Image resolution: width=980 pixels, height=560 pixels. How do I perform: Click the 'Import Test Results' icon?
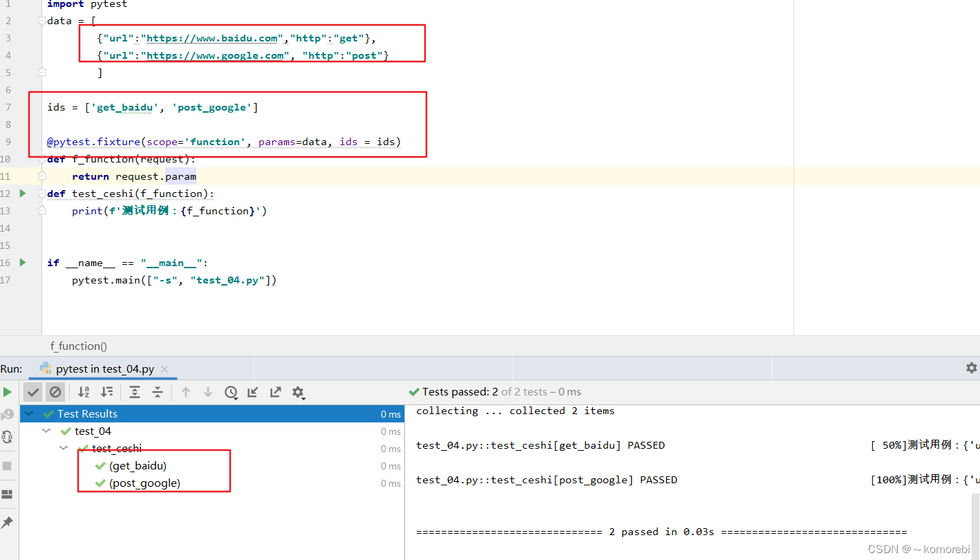coord(253,392)
